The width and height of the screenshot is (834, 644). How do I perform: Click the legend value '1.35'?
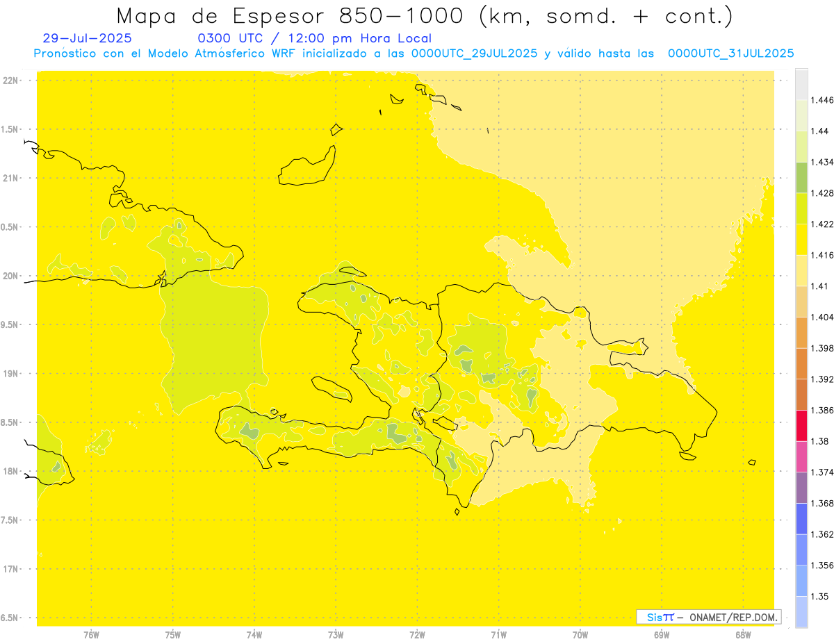pyautogui.click(x=821, y=596)
